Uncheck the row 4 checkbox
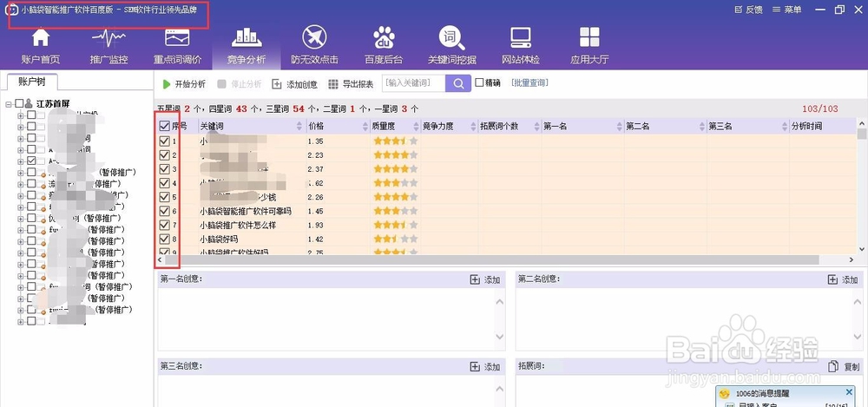 [164, 183]
